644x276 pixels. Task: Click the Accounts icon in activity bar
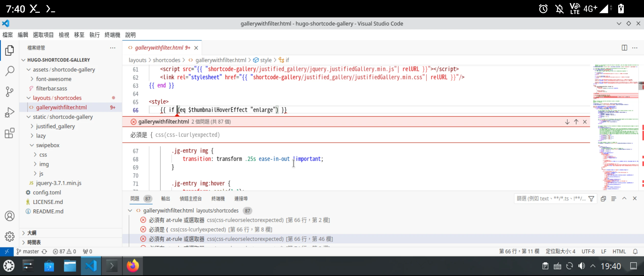(9, 216)
